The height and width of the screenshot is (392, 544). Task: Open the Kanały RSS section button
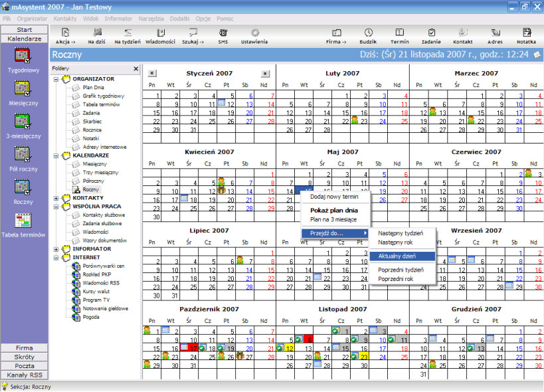point(25,375)
